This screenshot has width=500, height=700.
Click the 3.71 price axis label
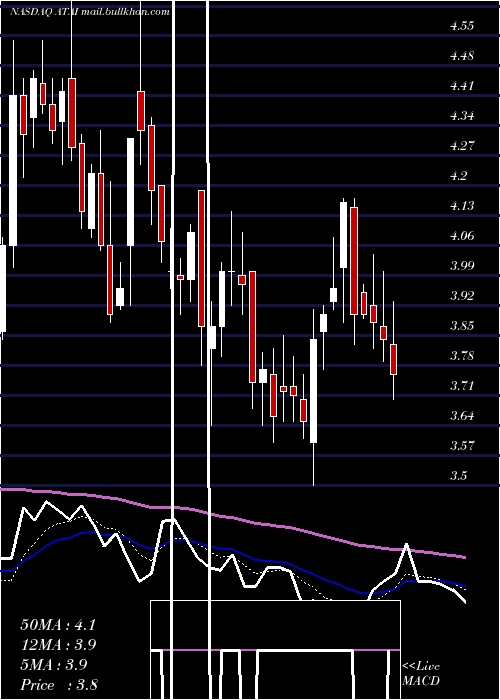[x=462, y=385]
